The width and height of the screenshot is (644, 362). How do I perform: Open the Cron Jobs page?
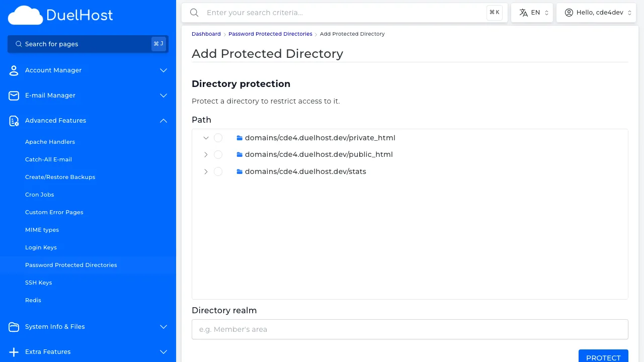(x=39, y=195)
